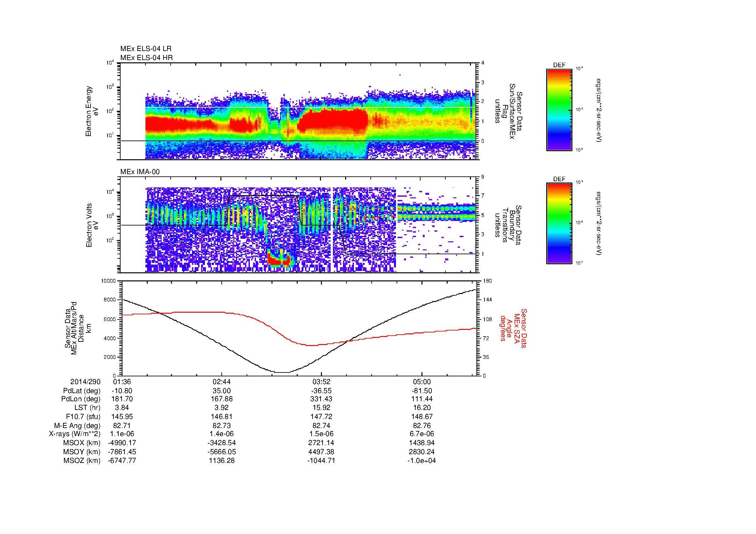Click the 05:00 time axis label
756x534 pixels.
(x=422, y=382)
